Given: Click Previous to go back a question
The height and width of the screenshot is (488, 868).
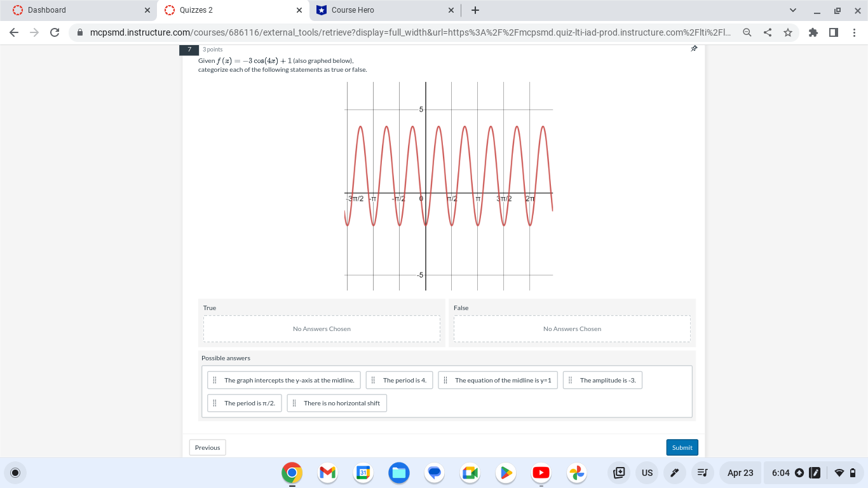Looking at the screenshot, I should pos(207,447).
